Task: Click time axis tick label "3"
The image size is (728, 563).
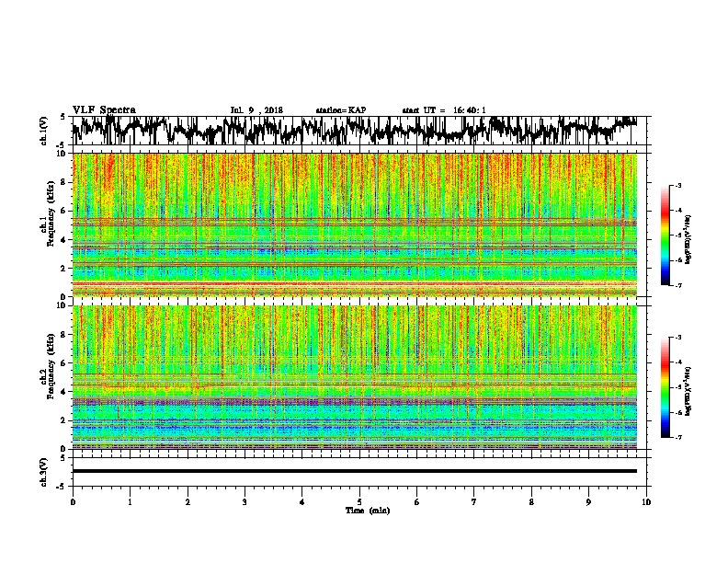Action: coord(245,502)
